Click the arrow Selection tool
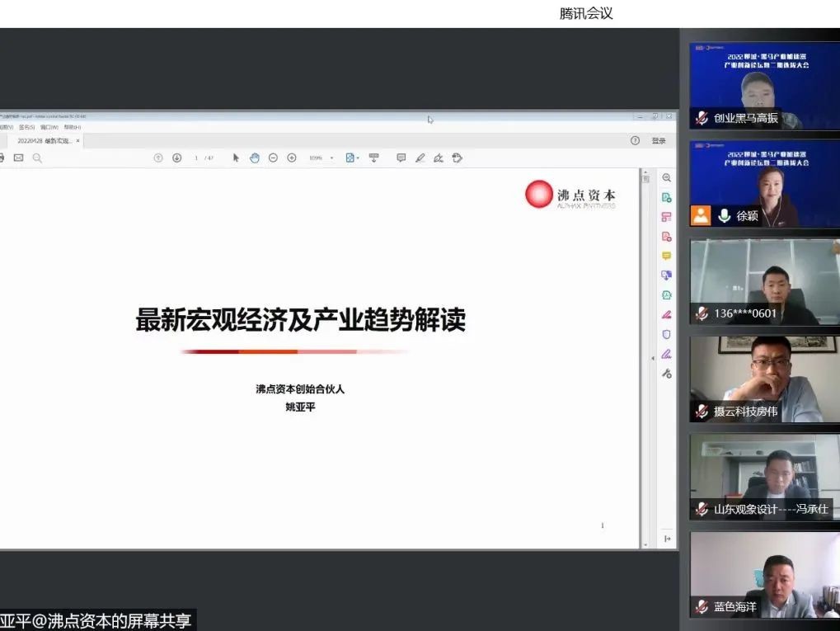Viewport: 840px width, 631px height. (236, 158)
